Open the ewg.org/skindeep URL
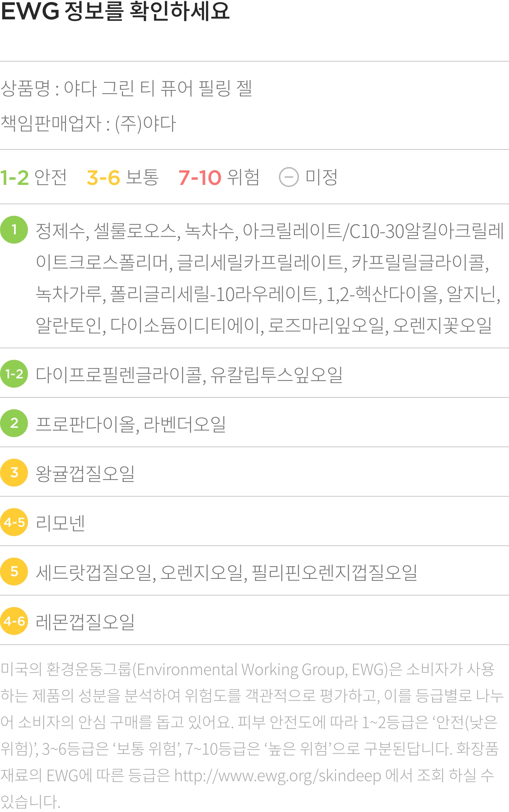The image size is (509, 812). click(x=277, y=776)
